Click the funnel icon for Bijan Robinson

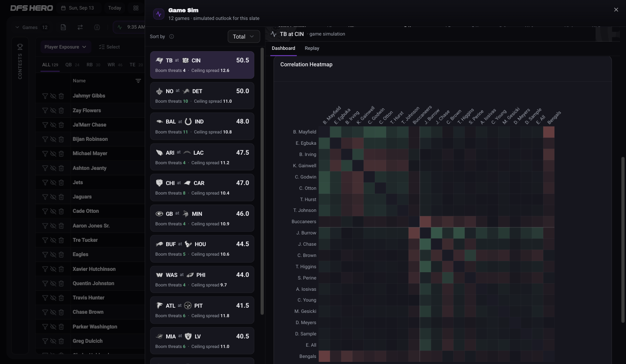[45, 139]
